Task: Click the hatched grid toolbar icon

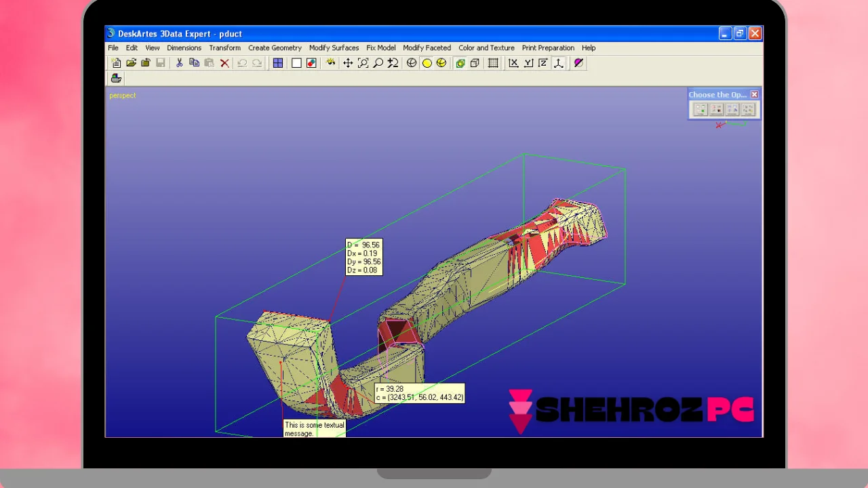Action: point(493,63)
